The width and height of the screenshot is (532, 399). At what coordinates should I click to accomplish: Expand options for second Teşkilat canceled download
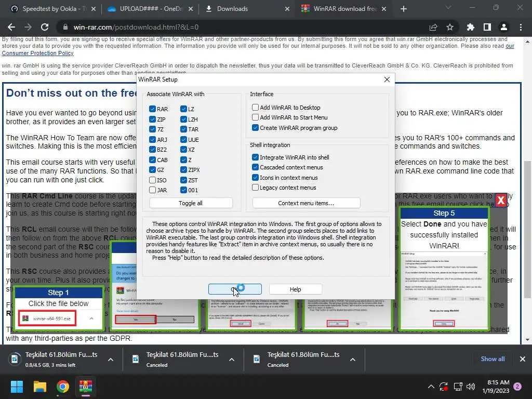pyautogui.click(x=232, y=360)
